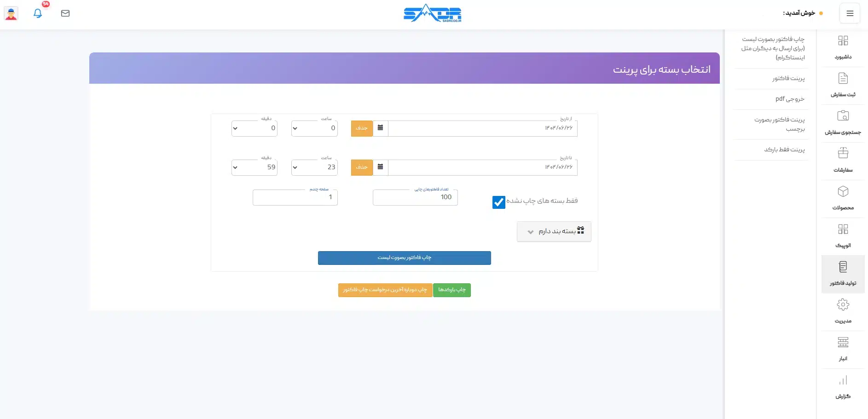Click the blue چاپ فاکتور بصورت لیست button
The width and height of the screenshot is (868, 419).
pos(404,258)
